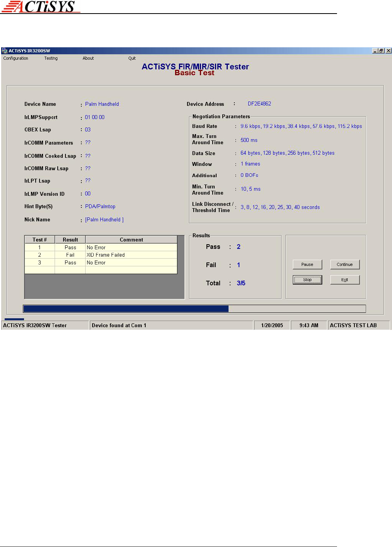
Task: Click the Exit button
Action: pos(345,280)
